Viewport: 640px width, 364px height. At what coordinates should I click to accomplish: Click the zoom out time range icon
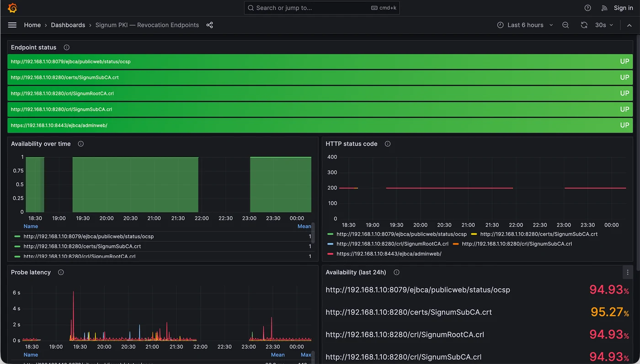click(x=565, y=25)
